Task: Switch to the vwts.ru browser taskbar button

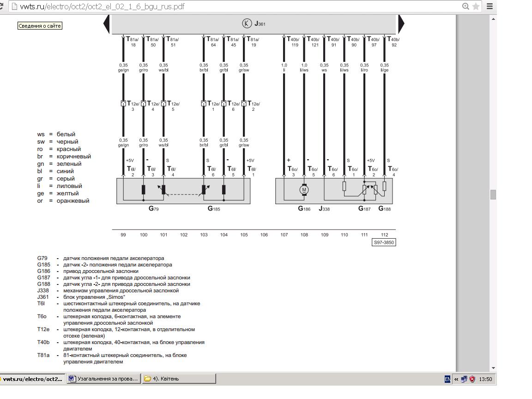Action: click(x=32, y=379)
